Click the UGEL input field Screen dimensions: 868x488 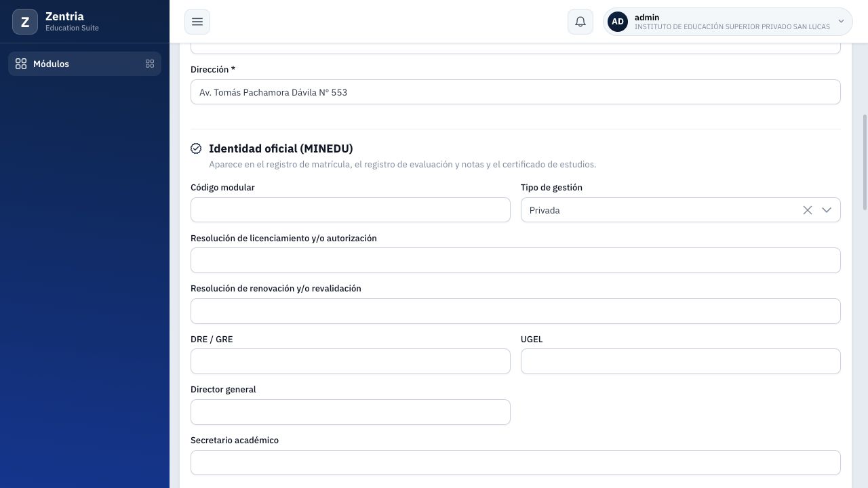tap(681, 361)
